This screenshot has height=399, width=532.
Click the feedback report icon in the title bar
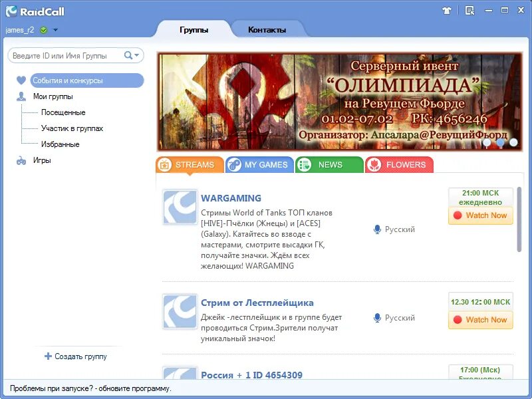(469, 10)
